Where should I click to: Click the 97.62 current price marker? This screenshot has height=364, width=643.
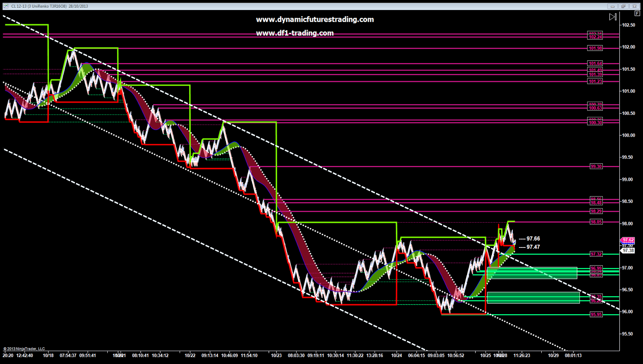[x=628, y=240]
